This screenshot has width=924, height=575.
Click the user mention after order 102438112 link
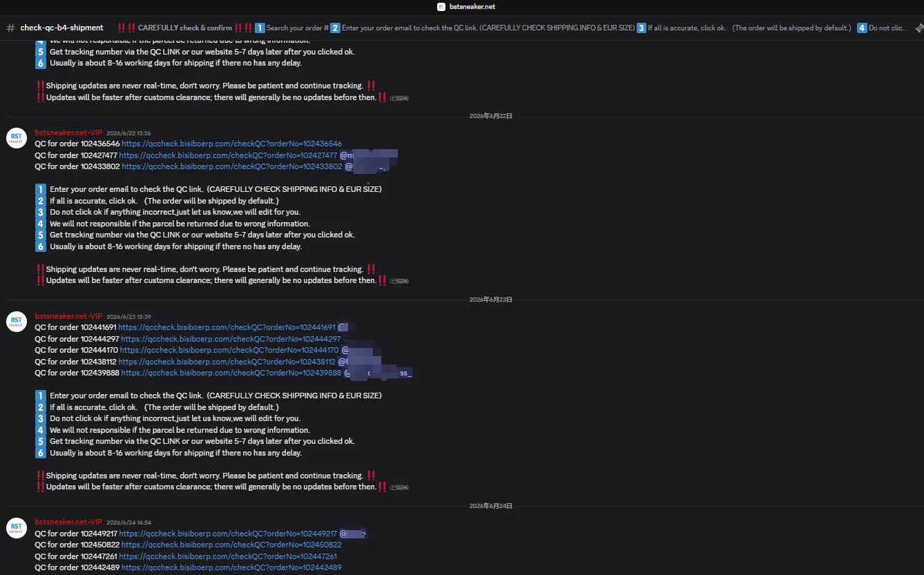[360, 362]
